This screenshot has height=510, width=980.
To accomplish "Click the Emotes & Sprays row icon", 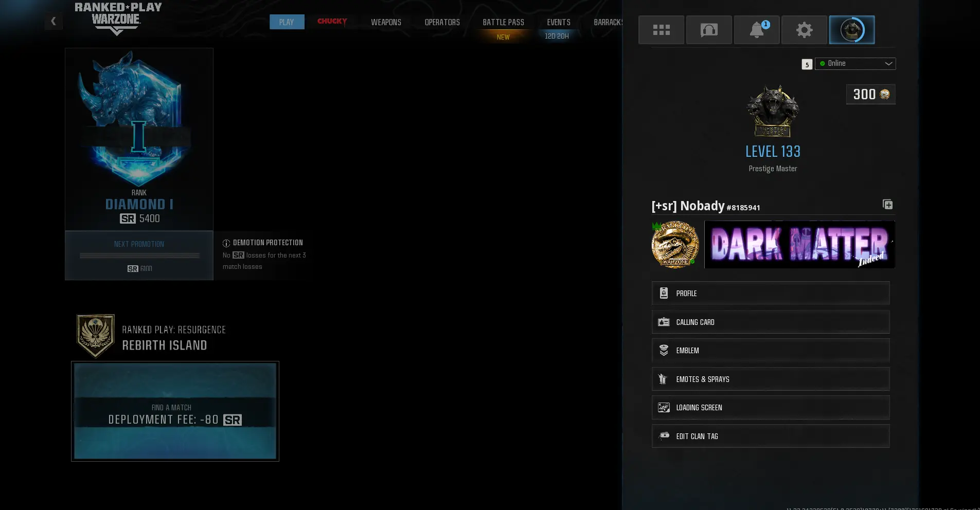I will [x=663, y=379].
